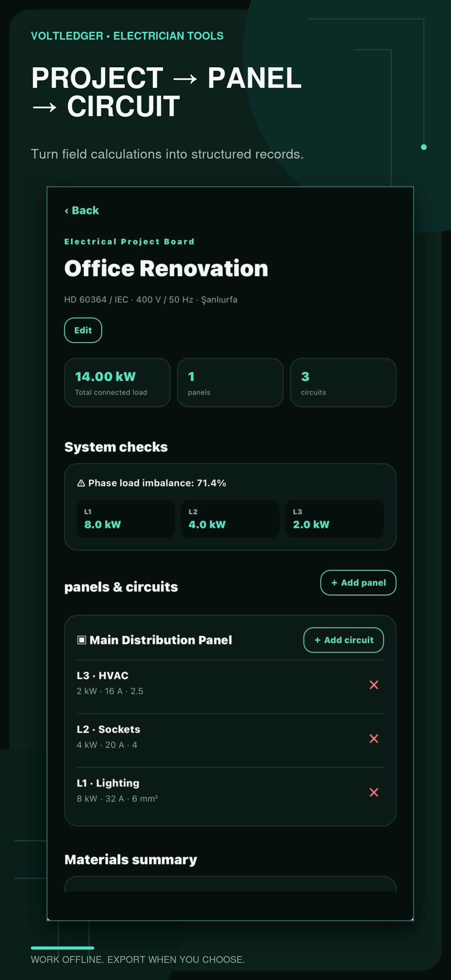Delete the L3 HVAC circuit
Viewport: 451px width, 980px height.
[x=374, y=685]
